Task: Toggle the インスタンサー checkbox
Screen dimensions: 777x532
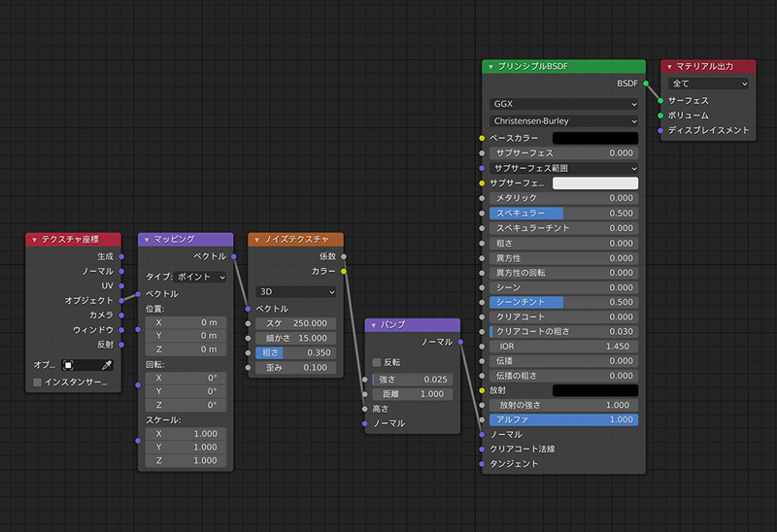Action: pyautogui.click(x=37, y=382)
